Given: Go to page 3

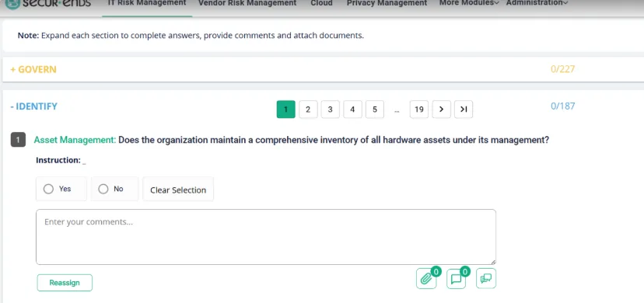Looking at the screenshot, I should tap(331, 110).
